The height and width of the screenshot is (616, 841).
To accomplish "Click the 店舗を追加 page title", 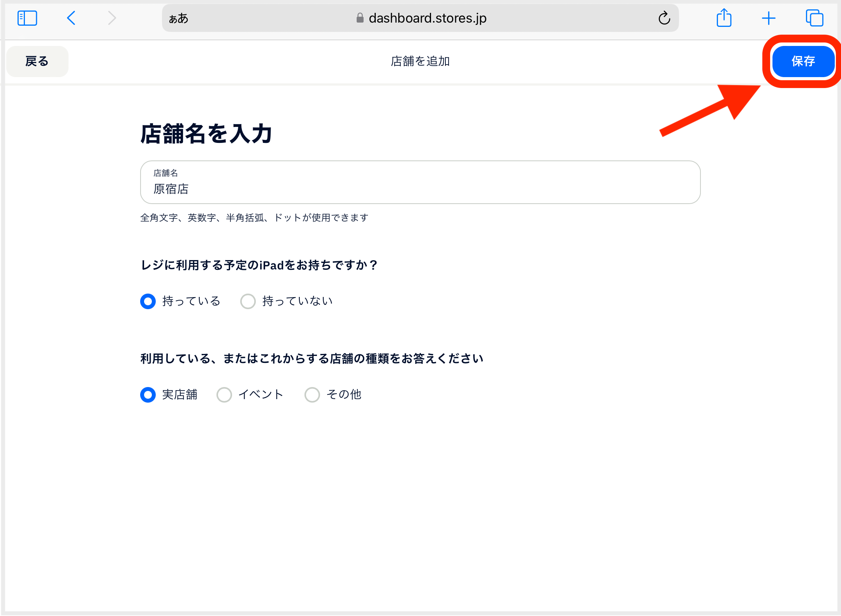I will [x=420, y=61].
